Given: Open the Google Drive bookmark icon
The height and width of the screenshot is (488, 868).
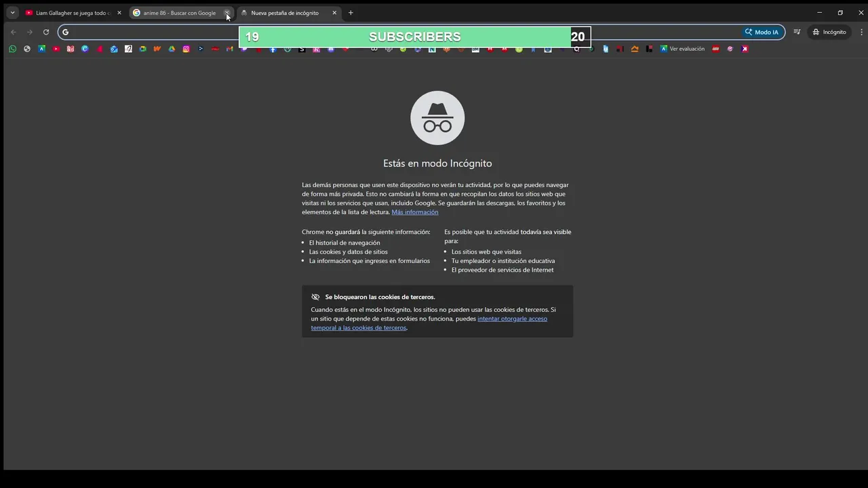Looking at the screenshot, I should [172, 49].
